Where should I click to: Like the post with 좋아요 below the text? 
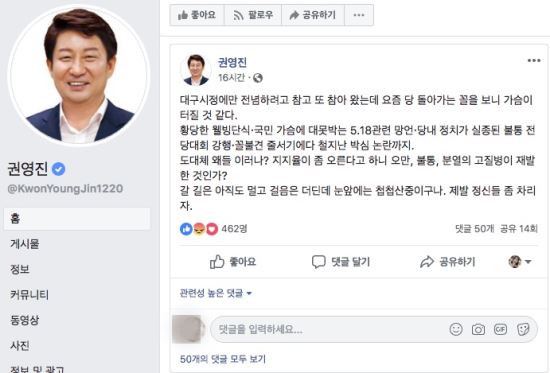pos(233,262)
